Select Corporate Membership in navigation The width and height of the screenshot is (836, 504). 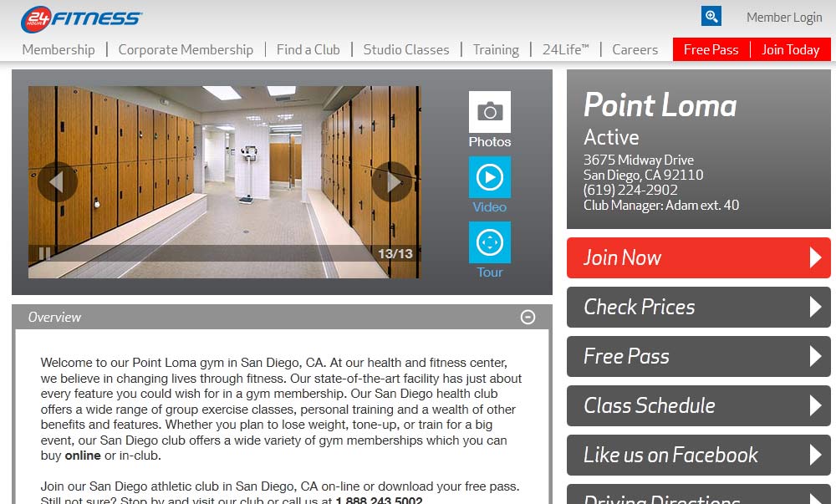pyautogui.click(x=186, y=49)
